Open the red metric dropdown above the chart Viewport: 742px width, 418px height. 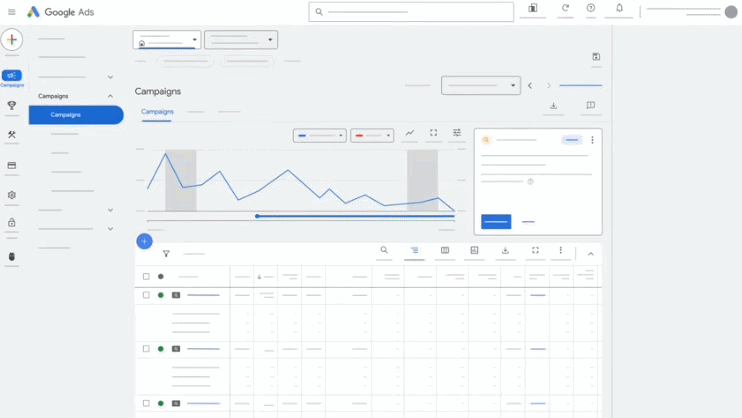[372, 136]
